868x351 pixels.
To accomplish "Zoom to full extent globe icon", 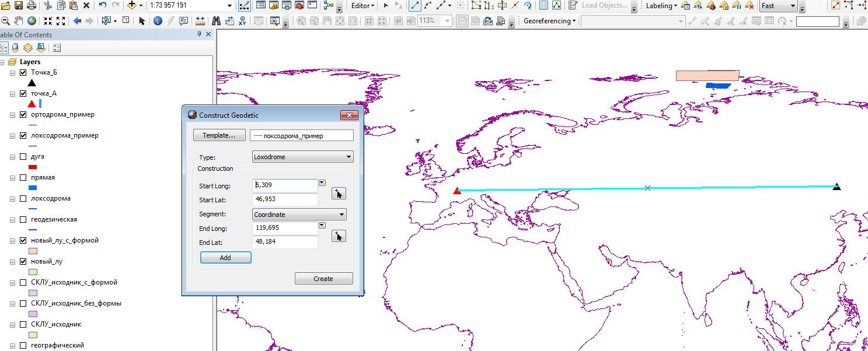I will [32, 21].
